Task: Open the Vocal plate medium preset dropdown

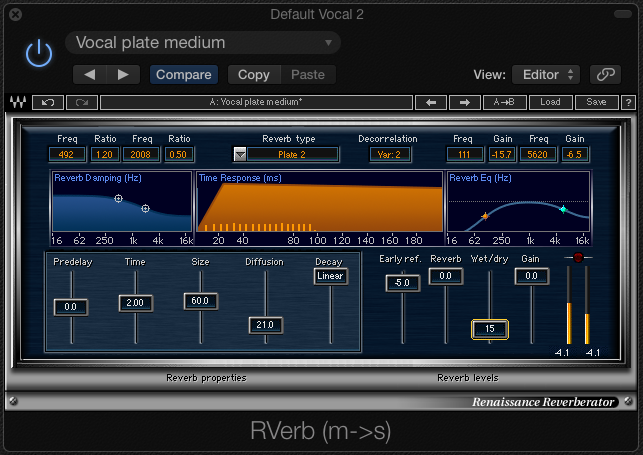Action: point(203,43)
